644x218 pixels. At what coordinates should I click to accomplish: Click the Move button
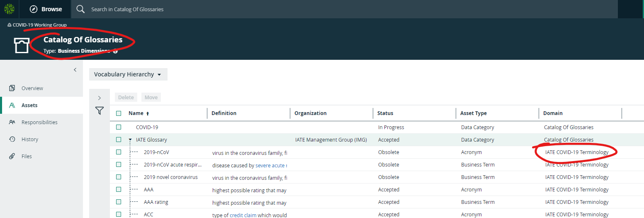click(x=151, y=97)
